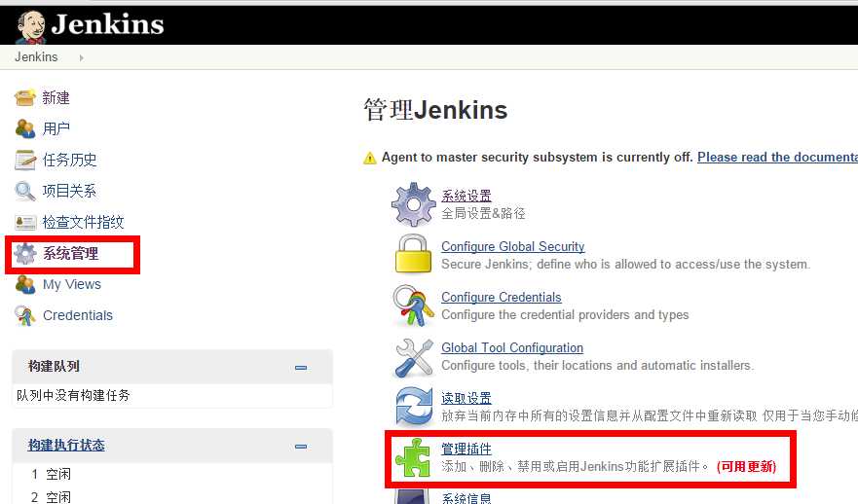Open the 管理插件 link
Image resolution: width=858 pixels, height=504 pixels.
point(466,449)
